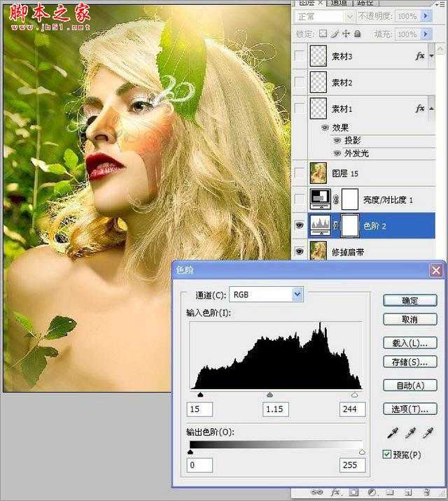Lock all with the padlock icon
Screen dimensions: 448x501
tap(358, 34)
